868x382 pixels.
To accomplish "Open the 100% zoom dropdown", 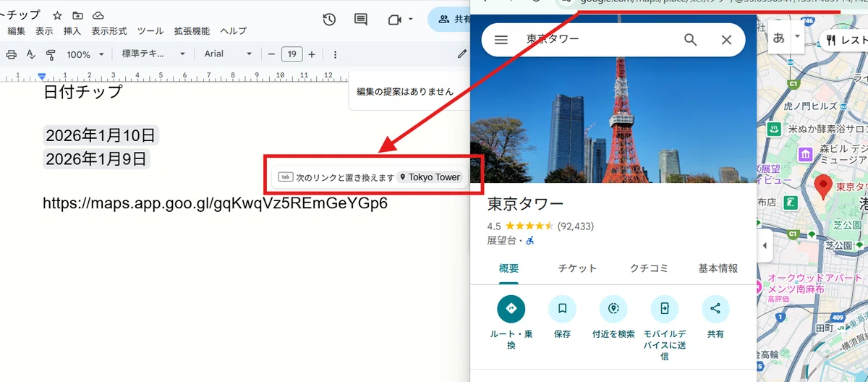I will point(85,54).
